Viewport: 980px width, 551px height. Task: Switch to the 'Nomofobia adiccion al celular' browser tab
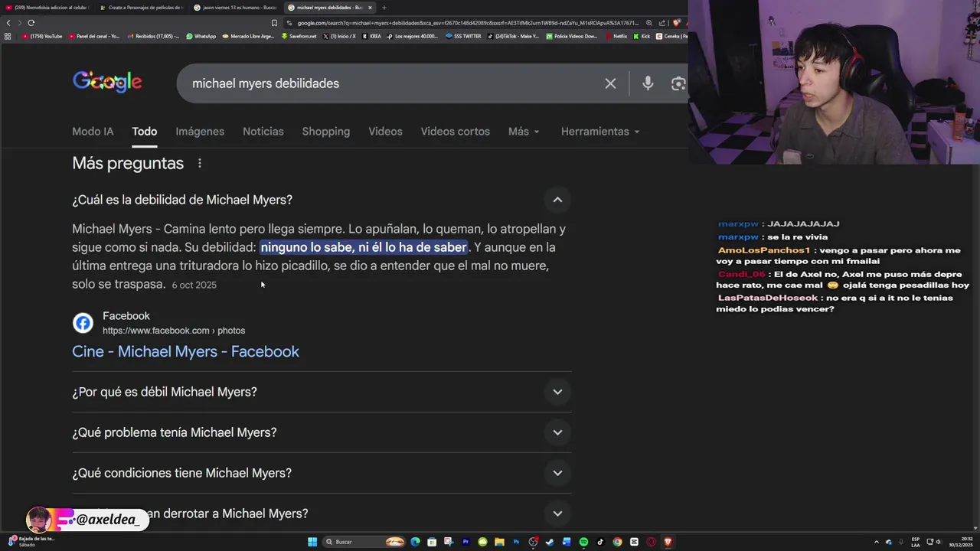tap(46, 8)
